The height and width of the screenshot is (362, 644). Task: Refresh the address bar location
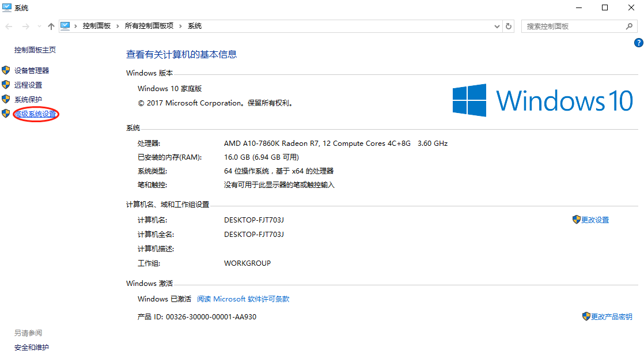[x=509, y=27]
